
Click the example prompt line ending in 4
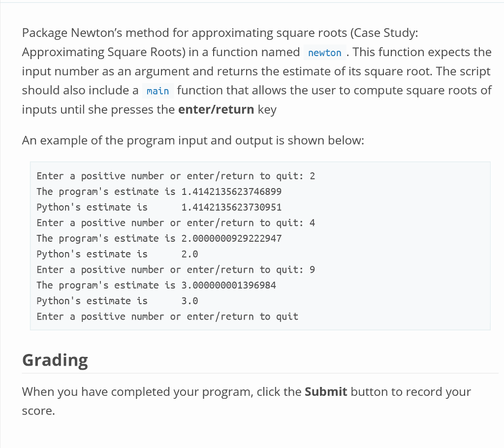tap(176, 223)
